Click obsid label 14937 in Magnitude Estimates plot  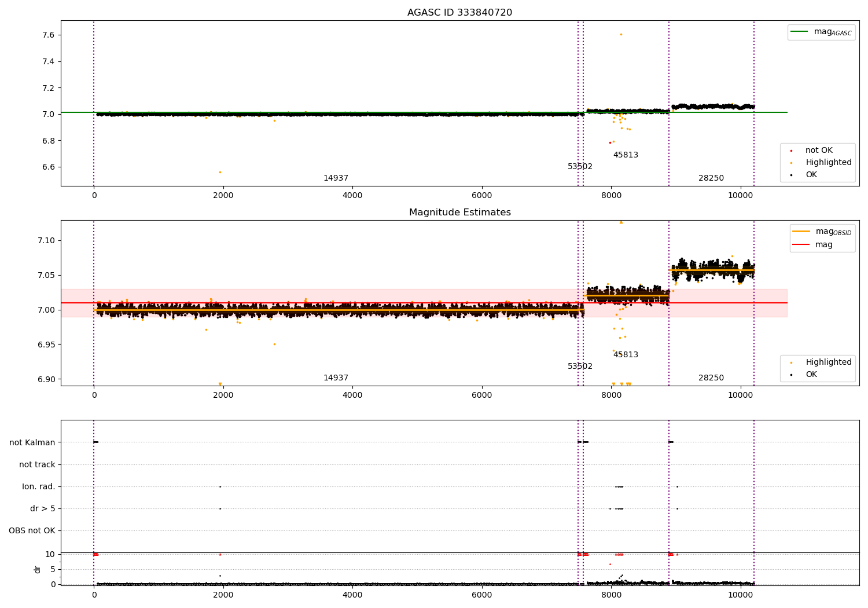coord(336,378)
